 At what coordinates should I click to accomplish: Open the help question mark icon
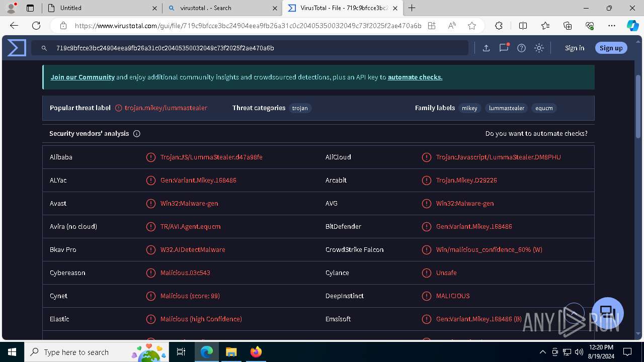521,48
